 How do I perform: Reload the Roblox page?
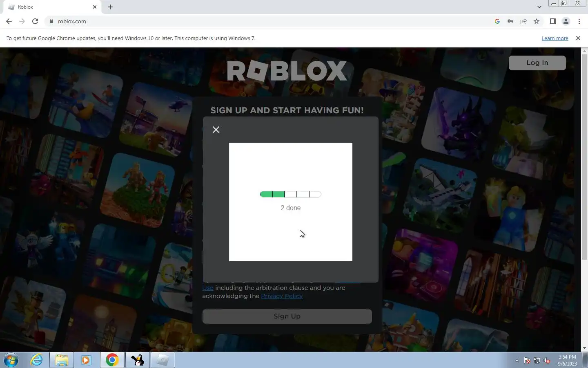[x=35, y=21]
